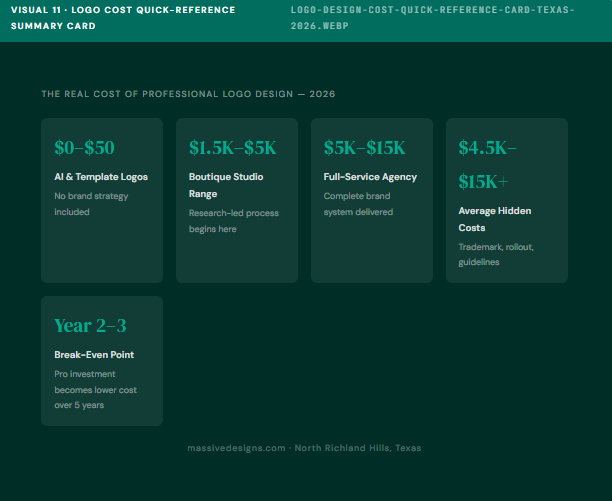Click the $4.5K–$15K+ price figure
The image size is (612, 501).
pos(487,164)
